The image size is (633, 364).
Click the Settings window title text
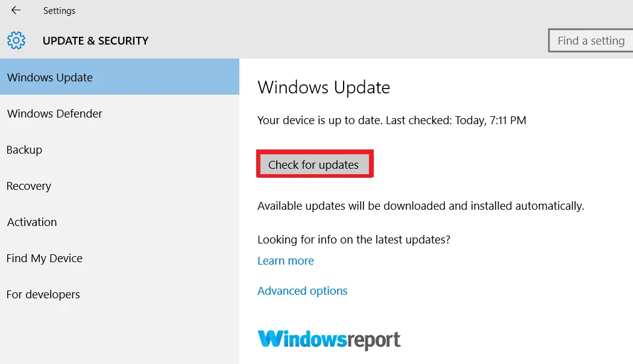tap(59, 11)
